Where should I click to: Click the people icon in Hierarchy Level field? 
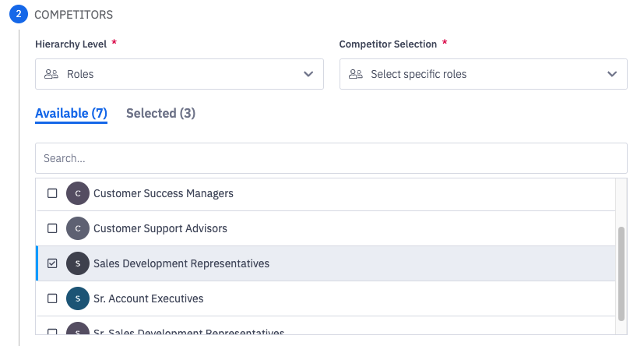click(x=51, y=74)
